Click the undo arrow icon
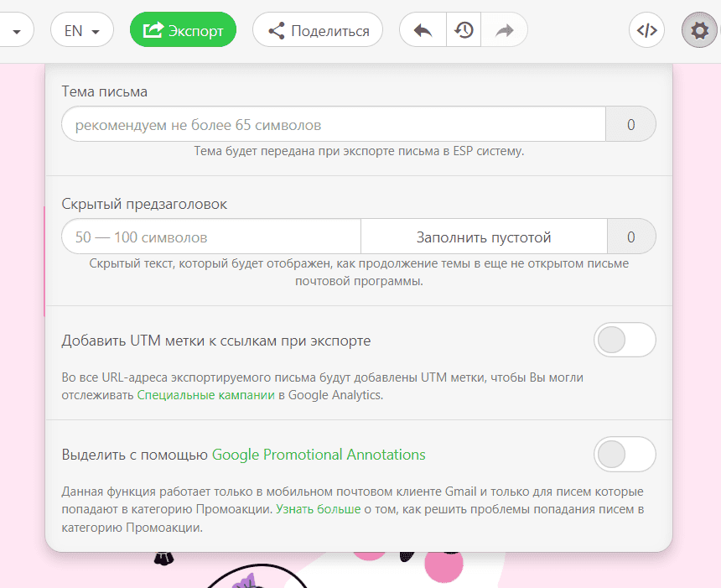This screenshot has width=721, height=588. [423, 31]
